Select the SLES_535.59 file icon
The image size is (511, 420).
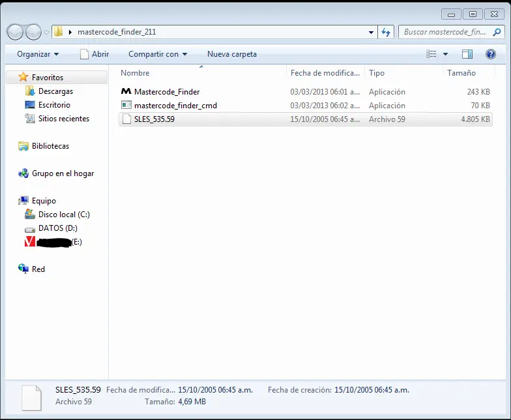[x=126, y=119]
